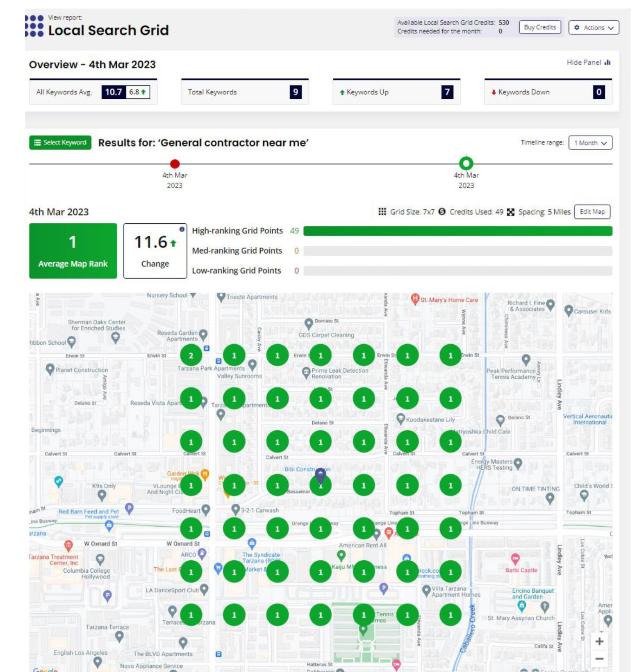Image resolution: width=639 pixels, height=672 pixels.
Task: Click the Grid Size 7x7 icon
Action: [x=382, y=212]
